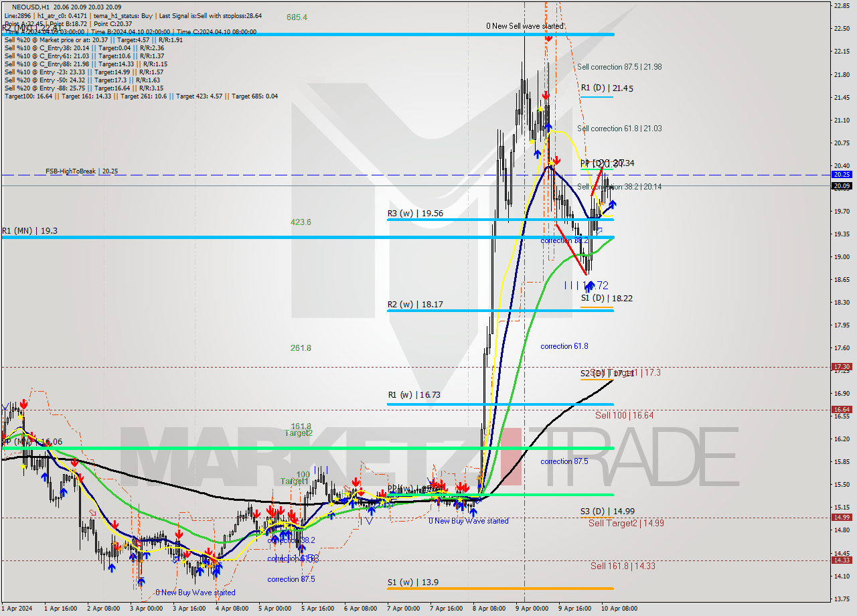Select the red 14.33 price tag on axis
The height and width of the screenshot is (616, 857).
(841, 560)
